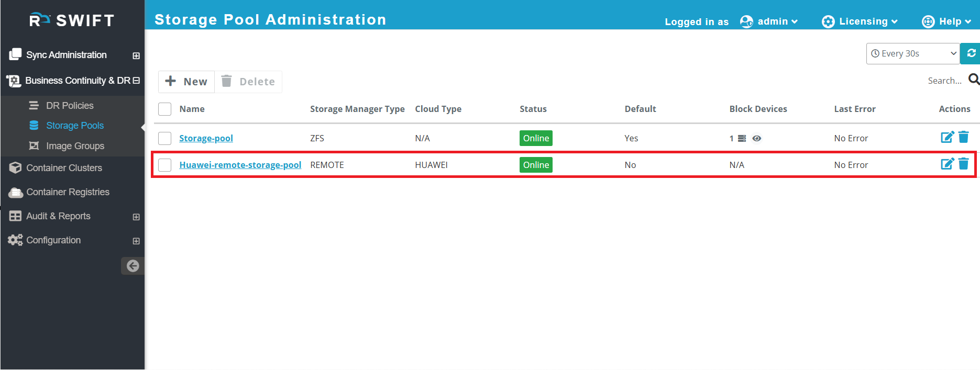
Task: Toggle the select-all checkbox in table header
Action: coord(165,109)
